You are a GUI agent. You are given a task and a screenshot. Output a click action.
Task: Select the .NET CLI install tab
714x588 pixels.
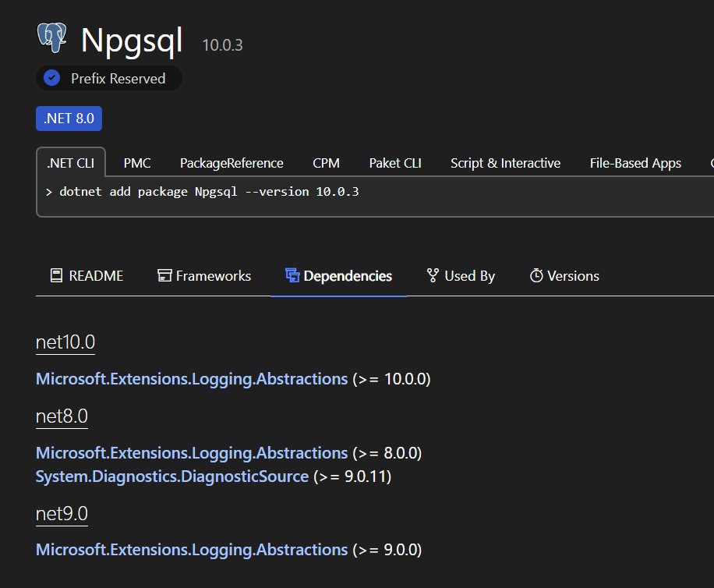[x=71, y=163]
